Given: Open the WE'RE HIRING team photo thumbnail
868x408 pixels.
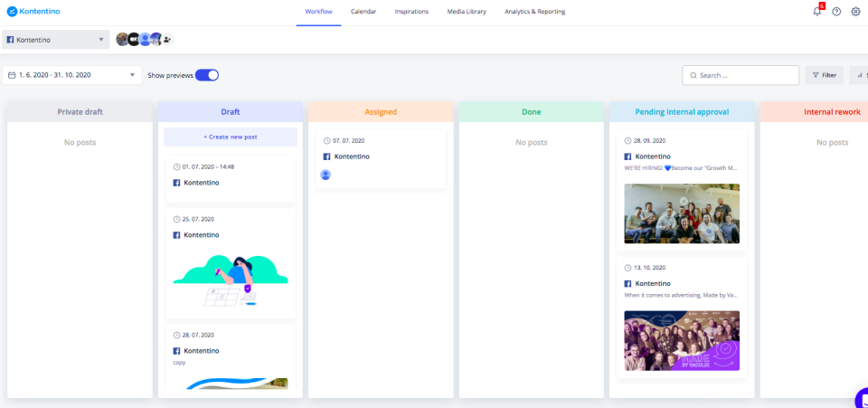Looking at the screenshot, I should tap(682, 213).
